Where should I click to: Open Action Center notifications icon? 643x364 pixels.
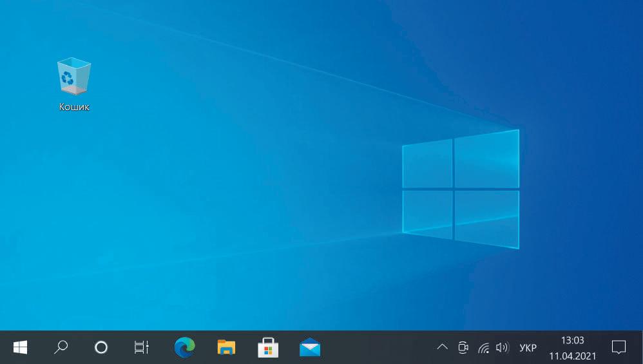[x=619, y=348]
